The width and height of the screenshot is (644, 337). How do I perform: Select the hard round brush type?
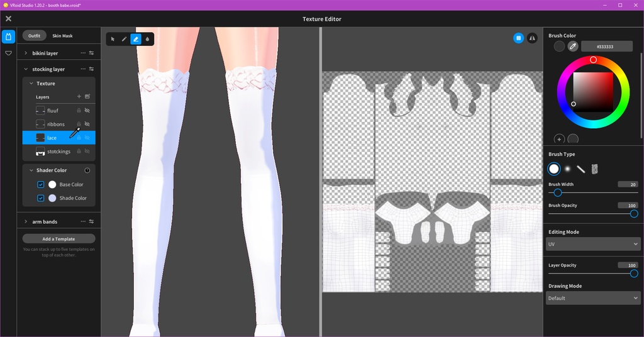[553, 168]
